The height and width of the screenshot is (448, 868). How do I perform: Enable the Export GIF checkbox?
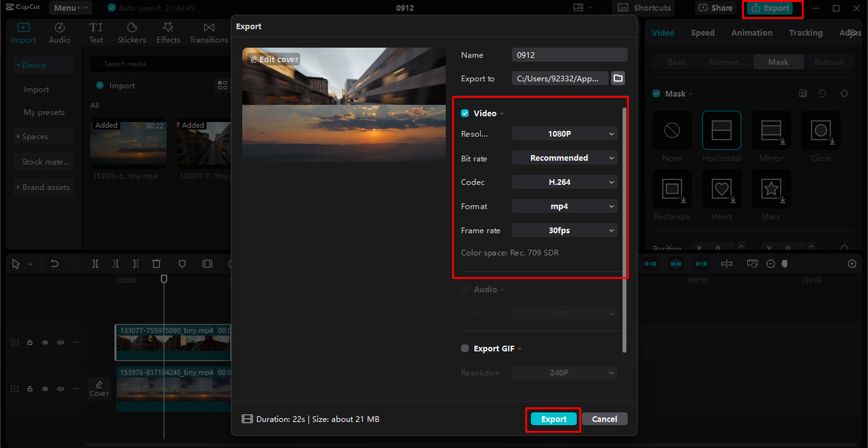pos(465,348)
